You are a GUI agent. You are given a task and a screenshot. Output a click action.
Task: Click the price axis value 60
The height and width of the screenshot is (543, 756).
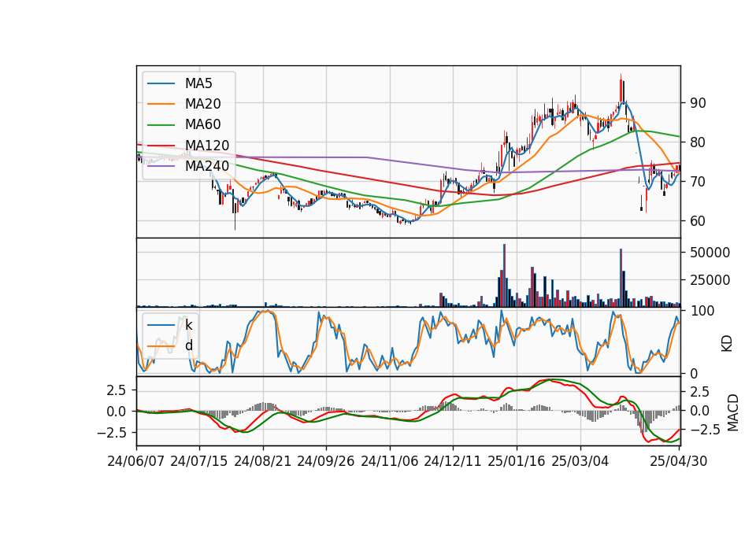[x=699, y=221]
